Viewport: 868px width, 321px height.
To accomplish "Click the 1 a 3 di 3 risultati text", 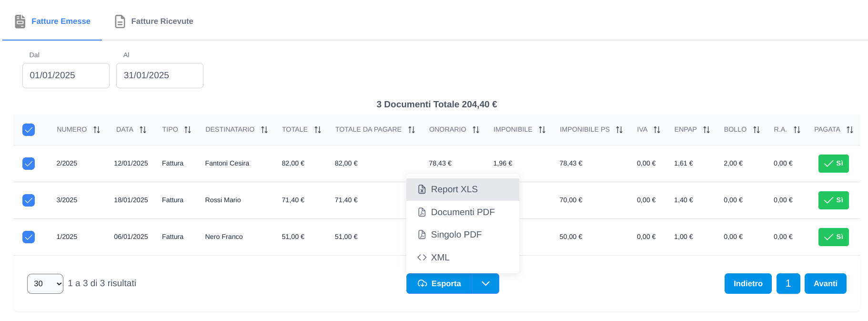I will click(102, 283).
